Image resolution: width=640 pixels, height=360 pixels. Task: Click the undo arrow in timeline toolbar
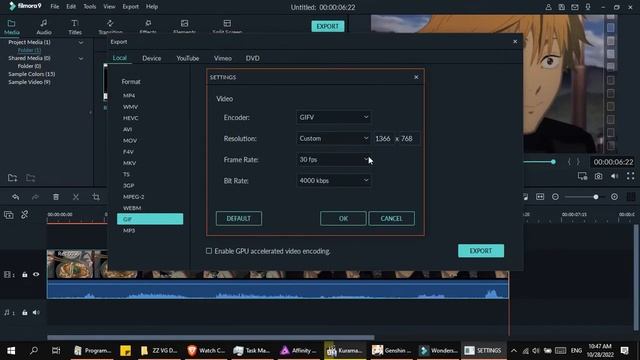tap(16, 197)
